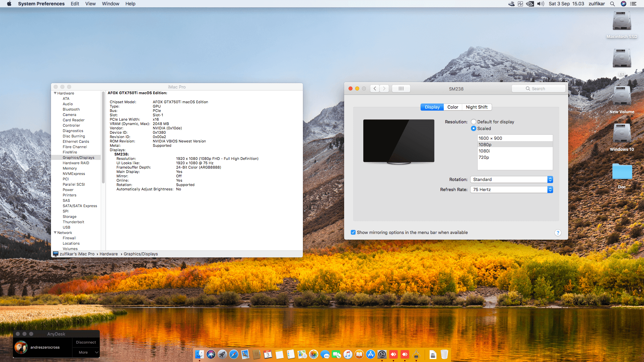This screenshot has height=362, width=644.
Task: Choose 1600 × 900 scaled resolution
Action: [x=490, y=138]
